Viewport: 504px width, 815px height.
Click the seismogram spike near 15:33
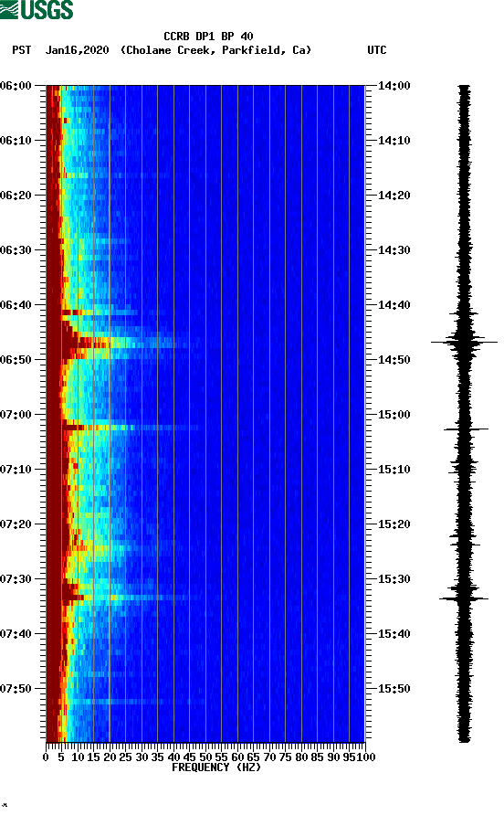click(x=464, y=598)
